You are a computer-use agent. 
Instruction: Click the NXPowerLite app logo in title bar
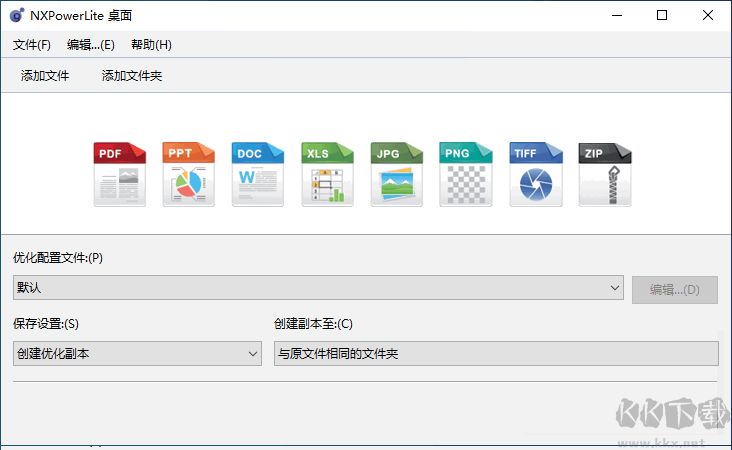[x=17, y=15]
